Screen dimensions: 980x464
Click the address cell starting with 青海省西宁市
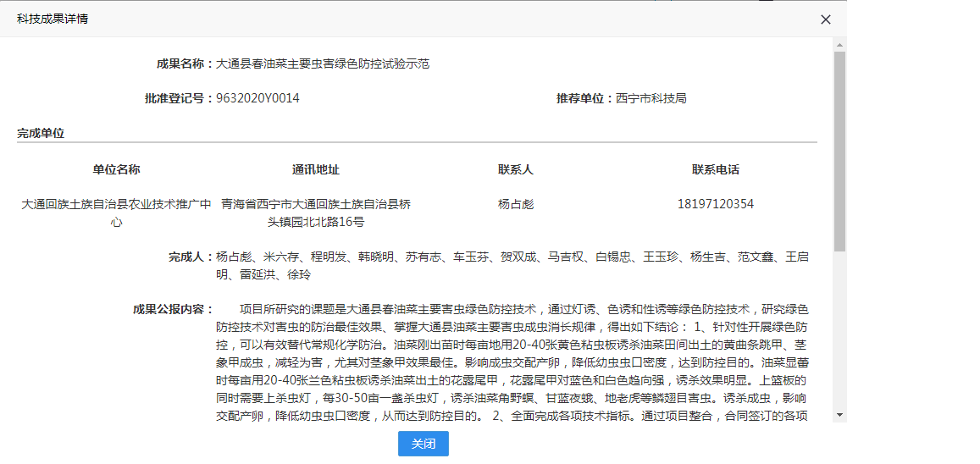coord(316,213)
